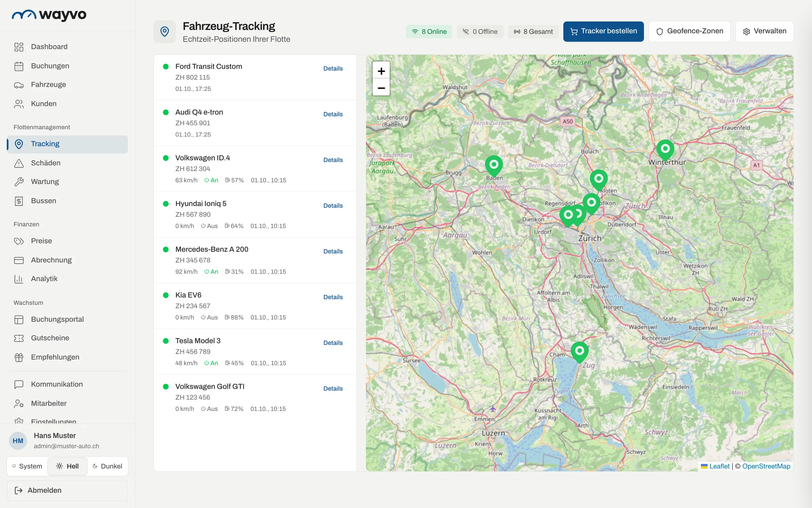
Task: Open Details for Mercedes-Benz A 200
Action: point(333,251)
